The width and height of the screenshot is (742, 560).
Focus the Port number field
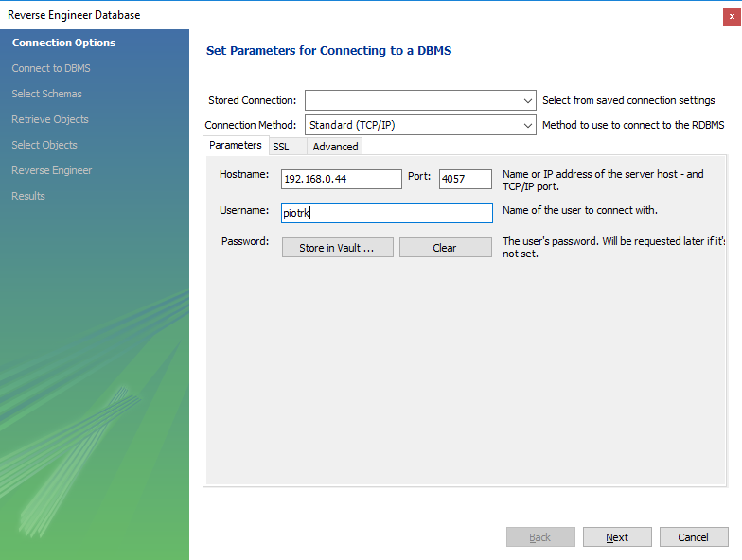click(x=465, y=179)
